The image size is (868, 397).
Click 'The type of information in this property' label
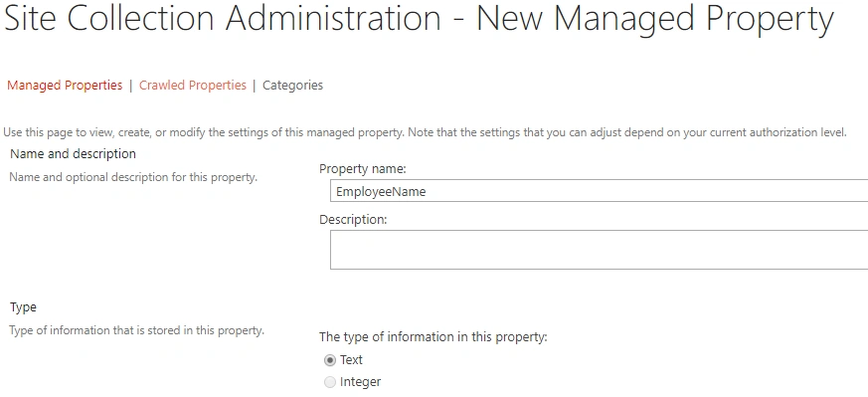coord(433,336)
